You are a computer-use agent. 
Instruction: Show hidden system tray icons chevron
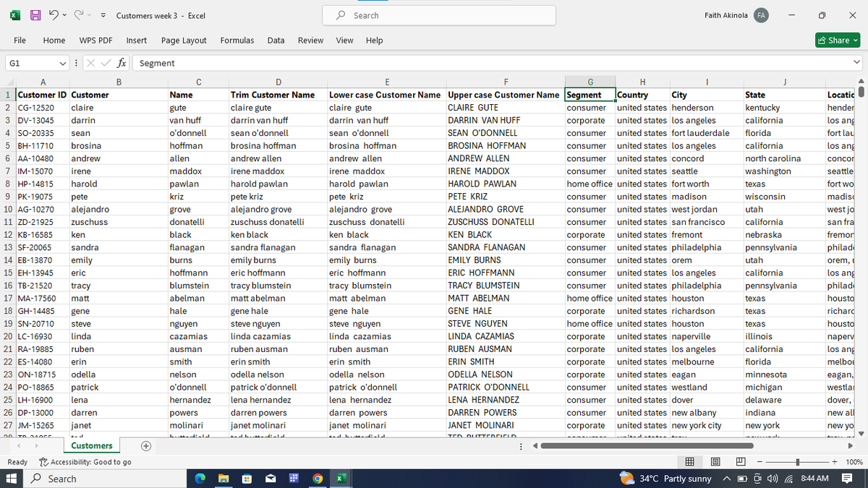point(728,479)
